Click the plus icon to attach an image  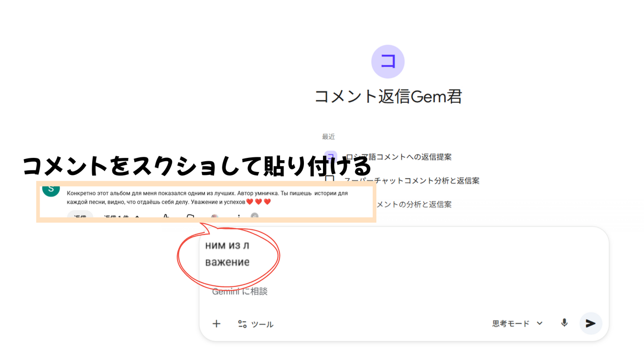coord(217,323)
